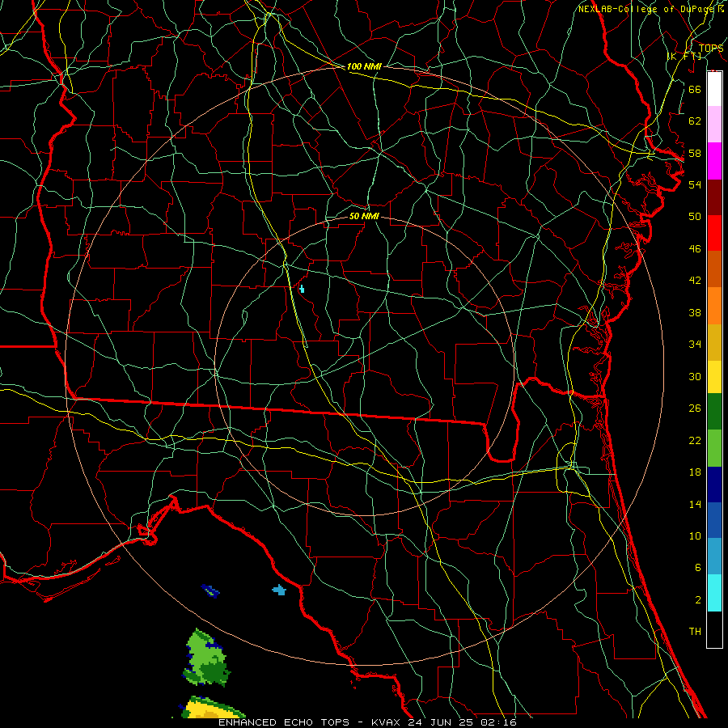
Task: Pick the dark orange legend swatch
Action: click(714, 269)
